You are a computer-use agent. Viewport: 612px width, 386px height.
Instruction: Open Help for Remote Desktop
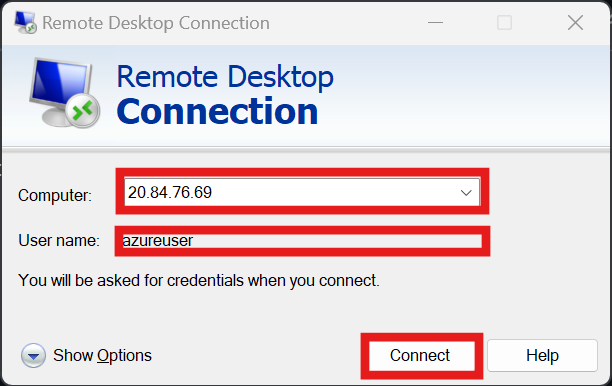click(x=542, y=356)
